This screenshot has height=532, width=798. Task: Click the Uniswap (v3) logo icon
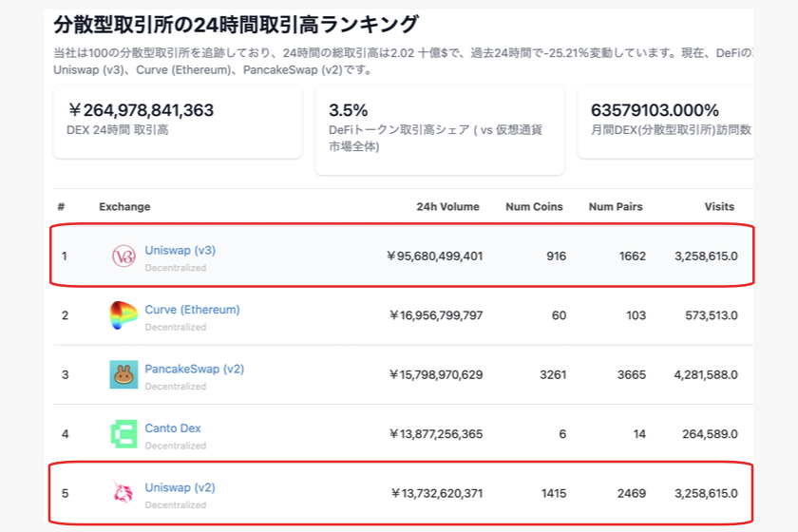123,256
